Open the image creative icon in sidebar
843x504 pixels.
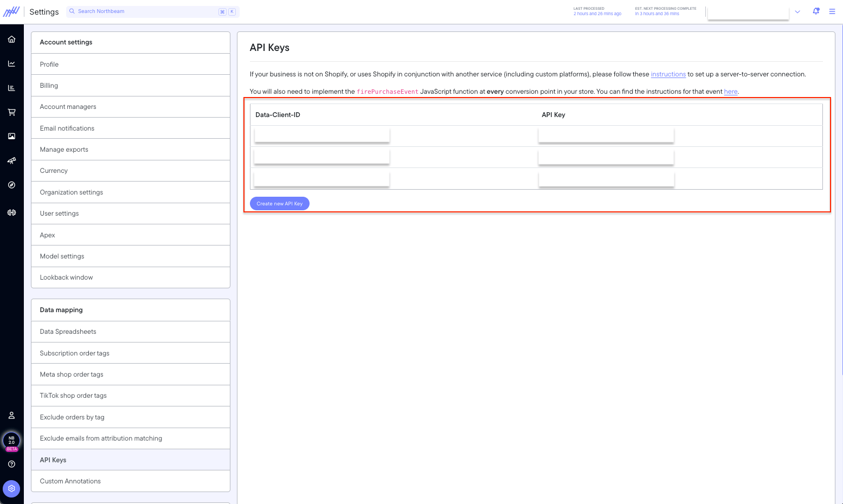(x=11, y=136)
